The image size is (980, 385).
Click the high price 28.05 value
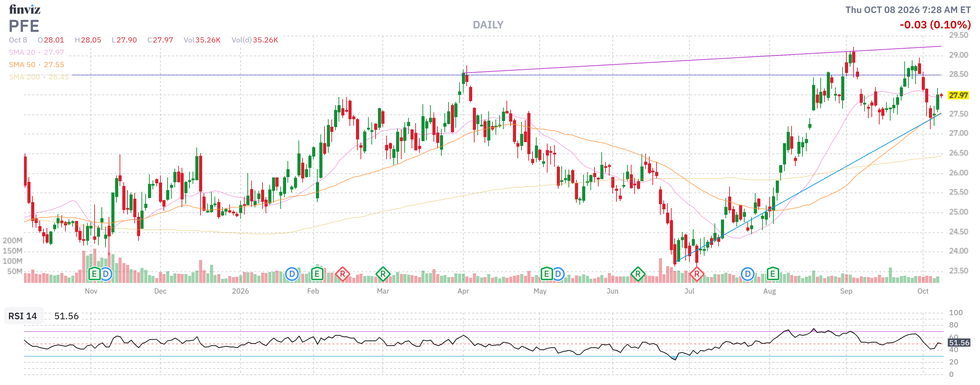91,40
